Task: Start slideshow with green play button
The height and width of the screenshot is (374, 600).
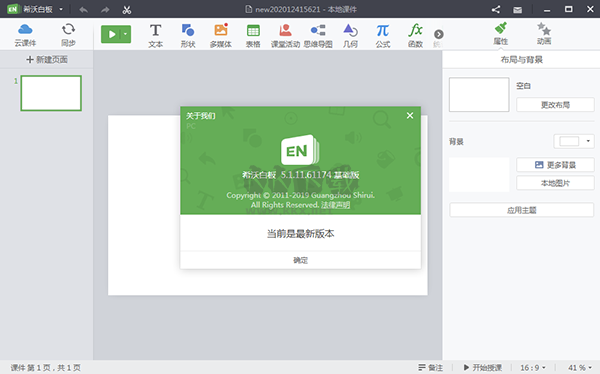Action: pos(111,34)
